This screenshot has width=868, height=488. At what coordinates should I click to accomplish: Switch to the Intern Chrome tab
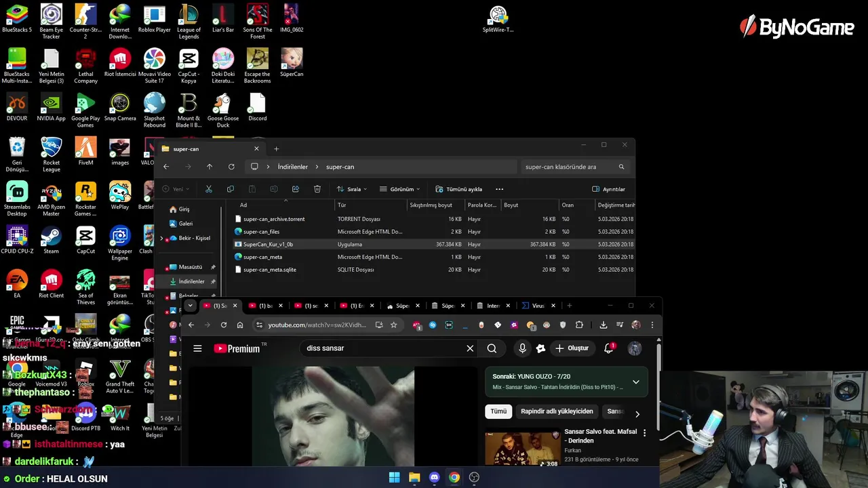(493, 306)
